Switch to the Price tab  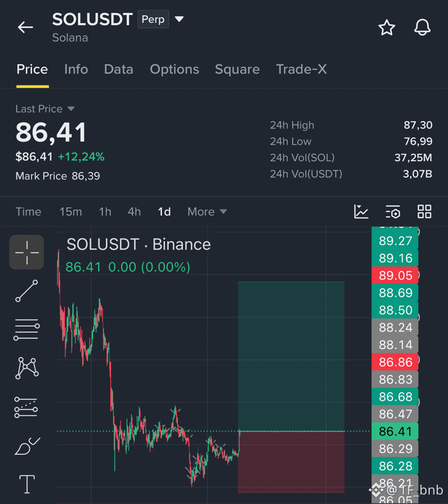[x=32, y=69]
